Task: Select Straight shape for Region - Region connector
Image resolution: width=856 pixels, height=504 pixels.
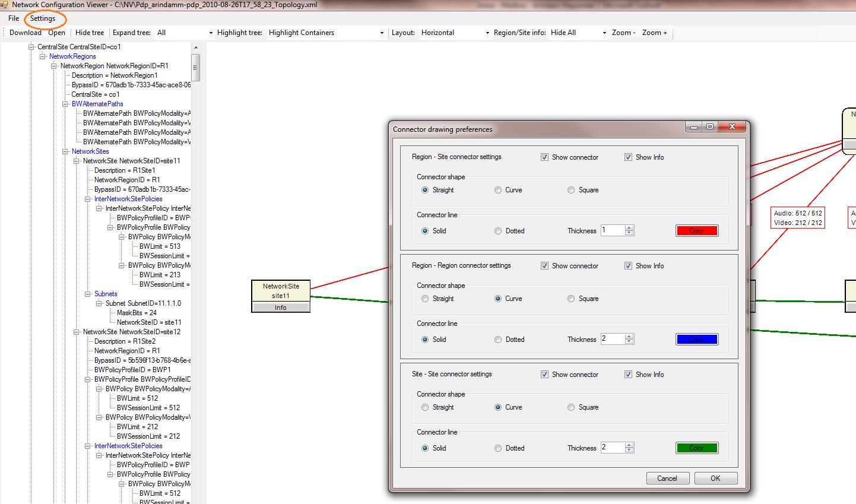Action: pyautogui.click(x=425, y=299)
